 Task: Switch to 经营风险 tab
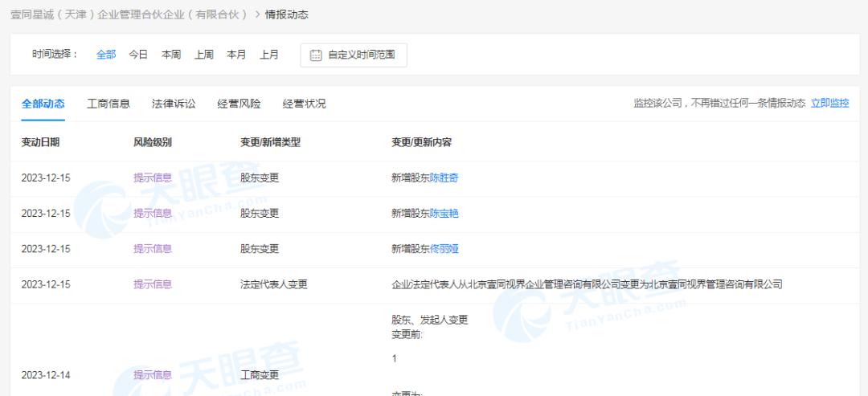(x=240, y=104)
